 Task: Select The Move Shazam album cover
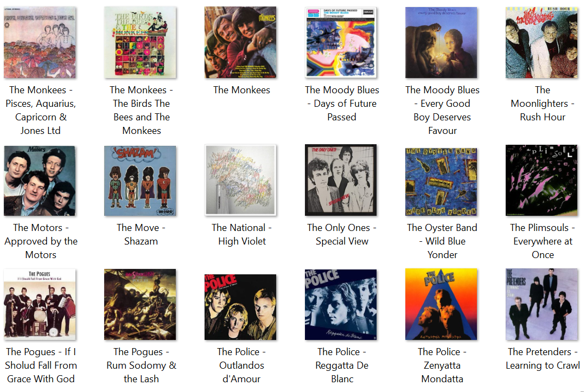point(140,181)
